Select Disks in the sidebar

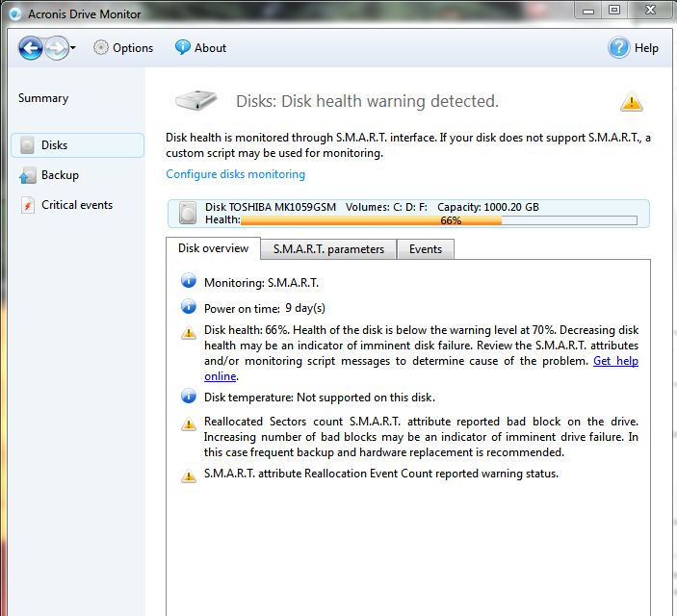(x=77, y=145)
